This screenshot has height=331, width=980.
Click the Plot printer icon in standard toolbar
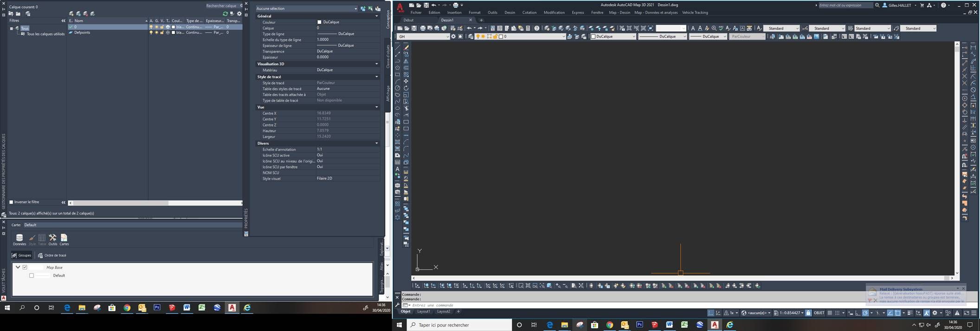point(423,28)
